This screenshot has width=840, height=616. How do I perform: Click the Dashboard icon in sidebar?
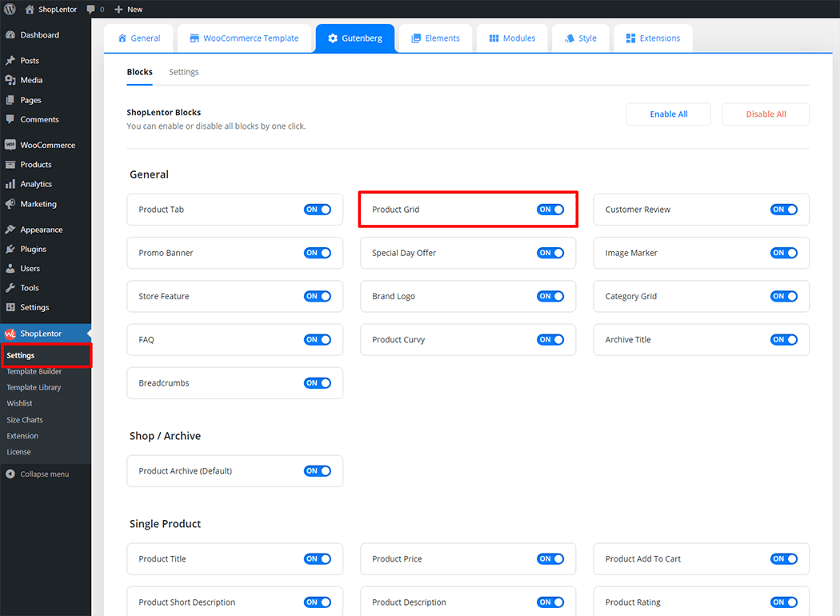tap(10, 35)
